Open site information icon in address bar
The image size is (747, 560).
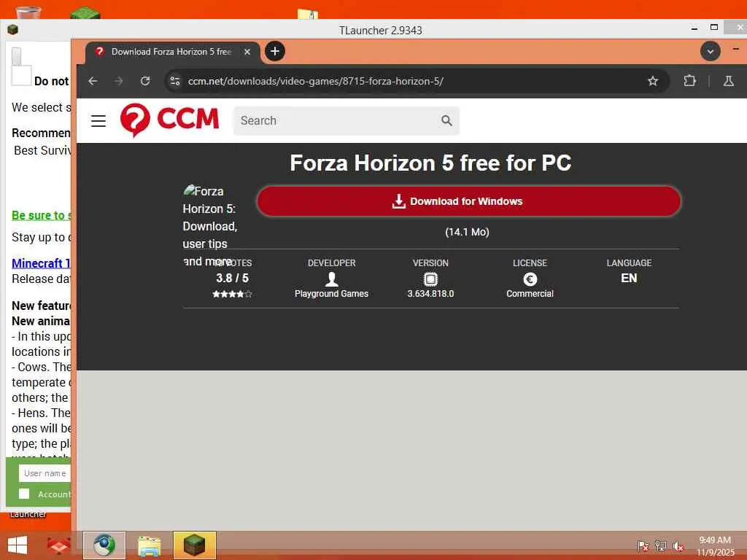coord(175,81)
